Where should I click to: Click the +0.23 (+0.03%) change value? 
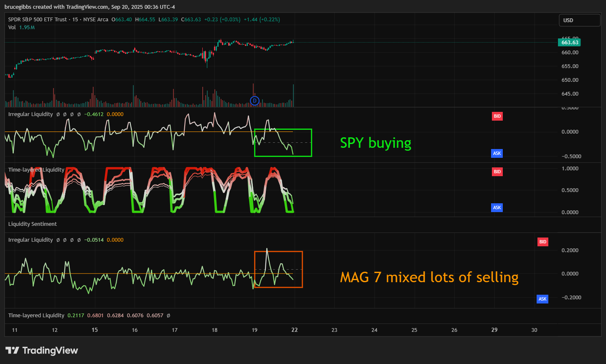(x=222, y=19)
